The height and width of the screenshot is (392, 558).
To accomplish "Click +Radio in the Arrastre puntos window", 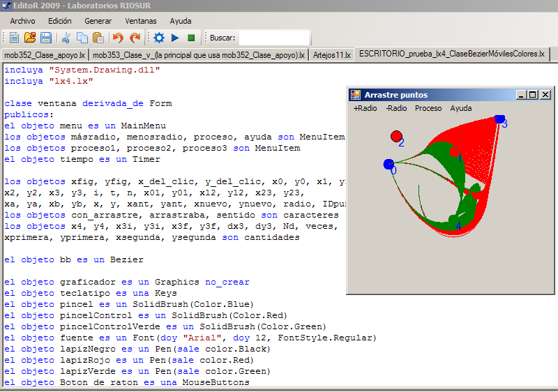I will tap(365, 108).
